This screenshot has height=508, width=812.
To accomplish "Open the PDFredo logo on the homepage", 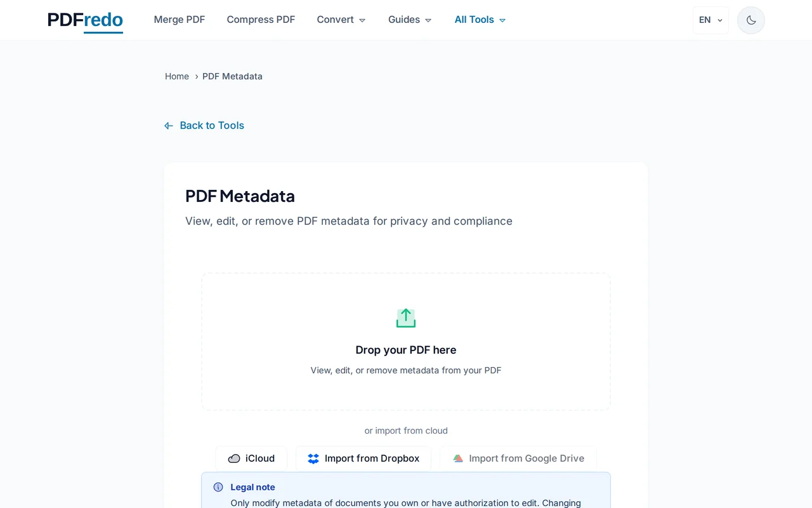I will coord(84,20).
